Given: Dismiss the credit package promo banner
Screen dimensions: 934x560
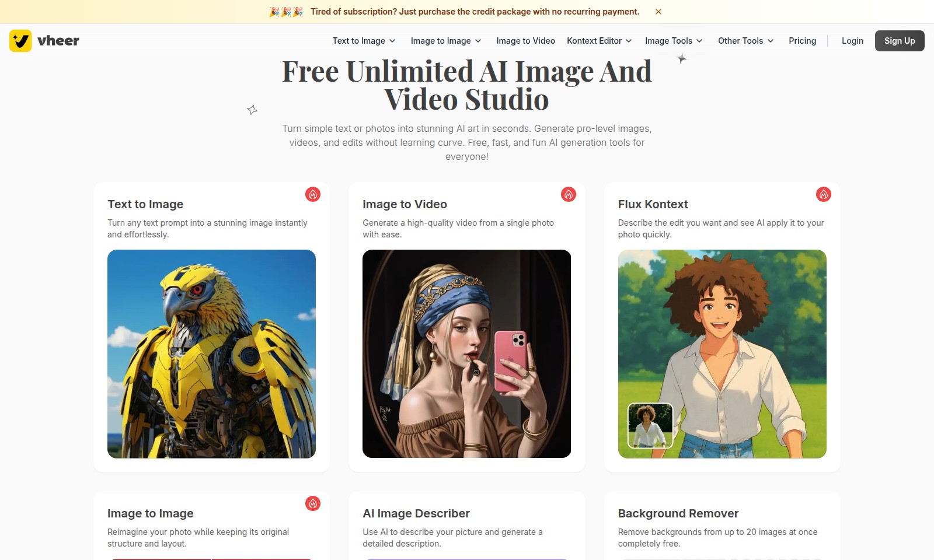Looking at the screenshot, I should click(658, 12).
